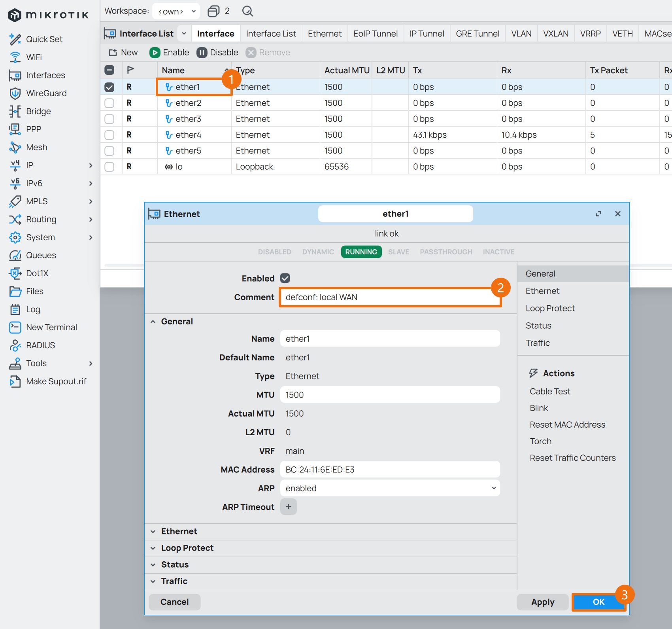This screenshot has width=672, height=629.
Task: Click the open windows counter icon
Action: click(213, 11)
